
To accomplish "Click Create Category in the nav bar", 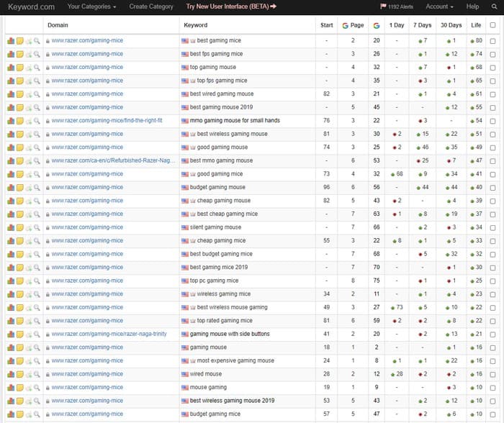I will (151, 6).
